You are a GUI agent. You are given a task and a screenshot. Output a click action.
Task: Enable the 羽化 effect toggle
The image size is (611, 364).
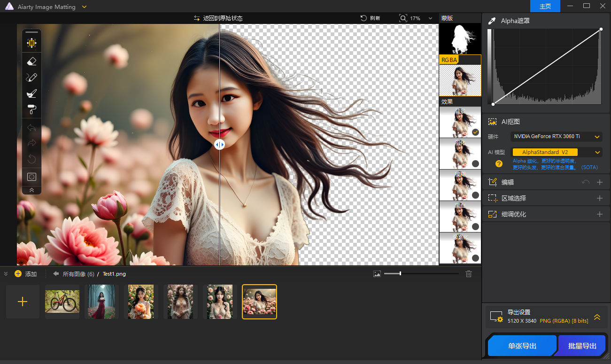pyautogui.click(x=475, y=163)
